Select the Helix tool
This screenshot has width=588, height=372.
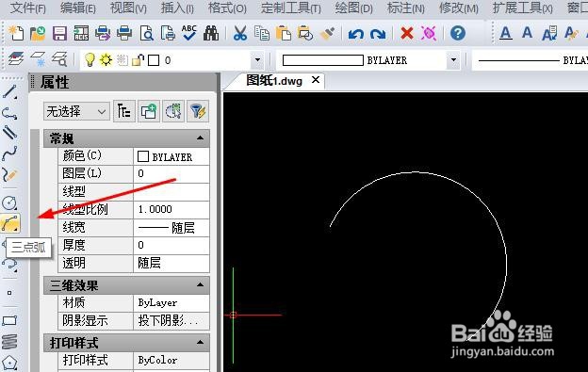[x=9, y=342]
